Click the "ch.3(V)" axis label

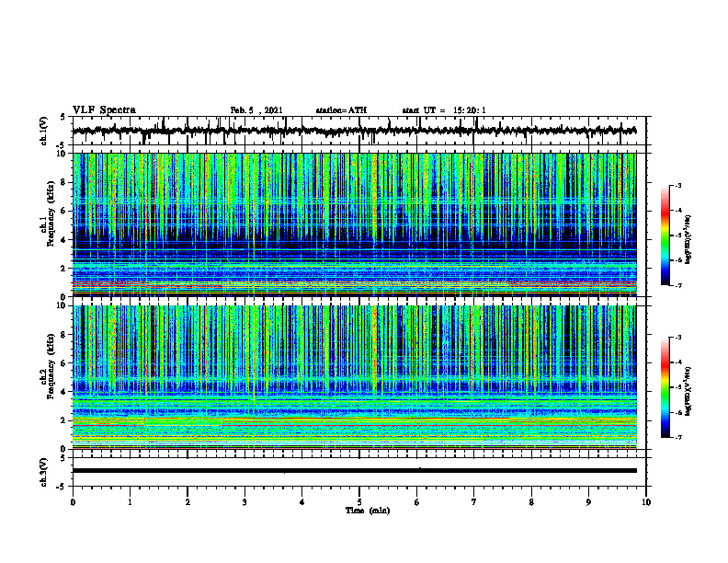(43, 472)
